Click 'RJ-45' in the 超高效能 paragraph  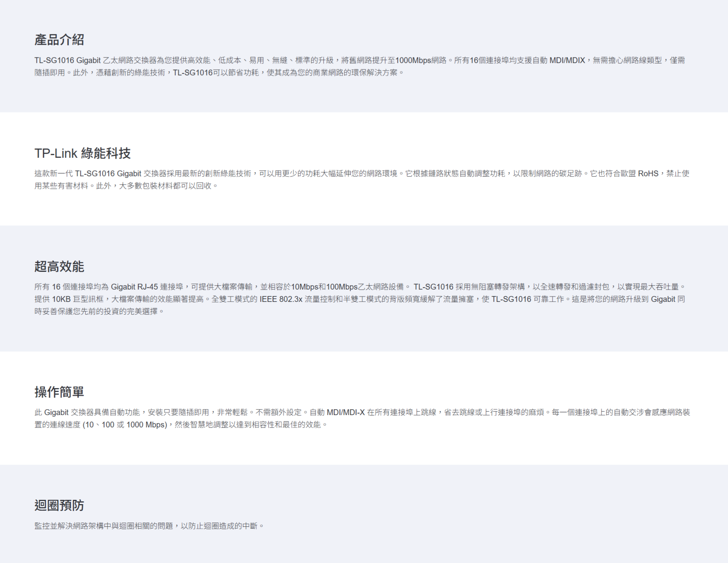coord(147,287)
